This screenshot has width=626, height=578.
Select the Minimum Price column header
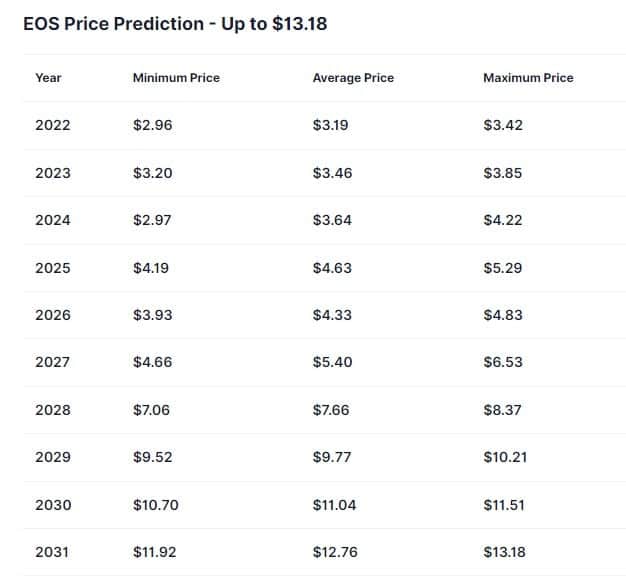click(176, 78)
